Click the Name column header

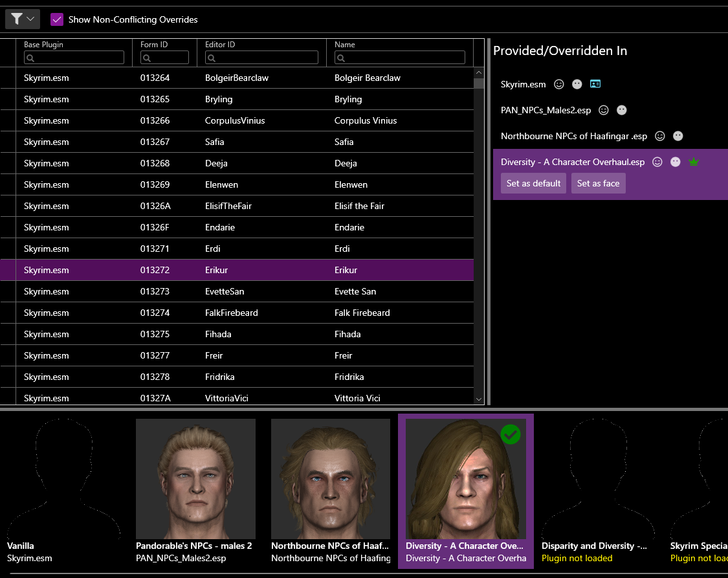point(344,45)
